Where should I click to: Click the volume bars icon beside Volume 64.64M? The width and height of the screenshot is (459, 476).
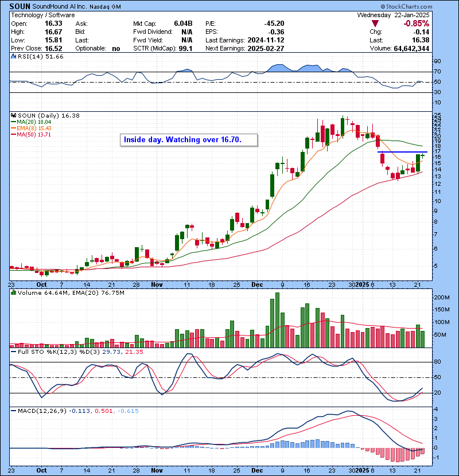pyautogui.click(x=13, y=292)
